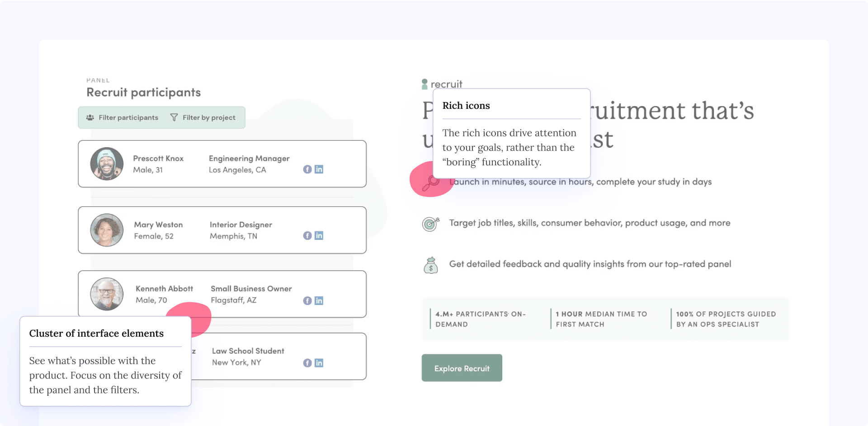Click the money bag icon
Viewport: 868px width, 426px height.
430,265
